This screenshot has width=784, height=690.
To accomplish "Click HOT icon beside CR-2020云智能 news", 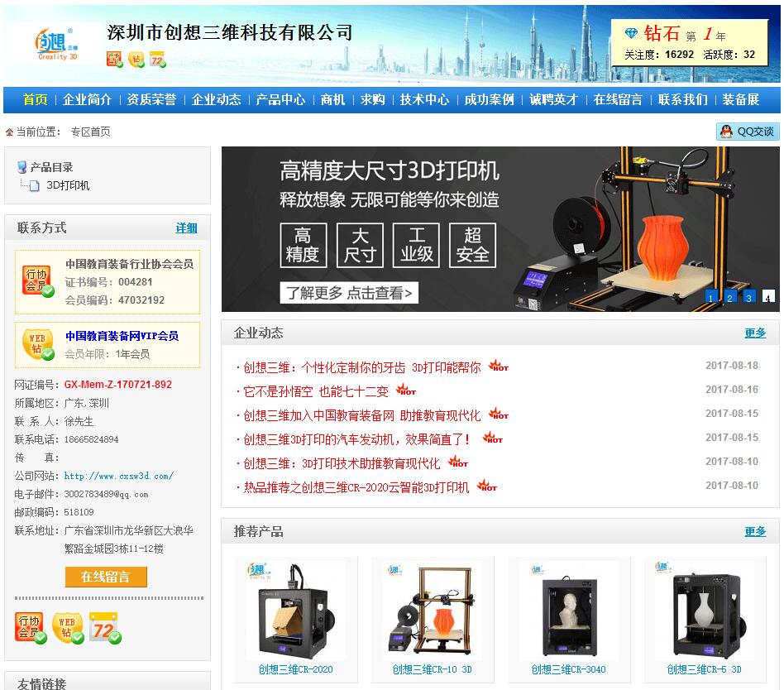I will click(x=487, y=486).
